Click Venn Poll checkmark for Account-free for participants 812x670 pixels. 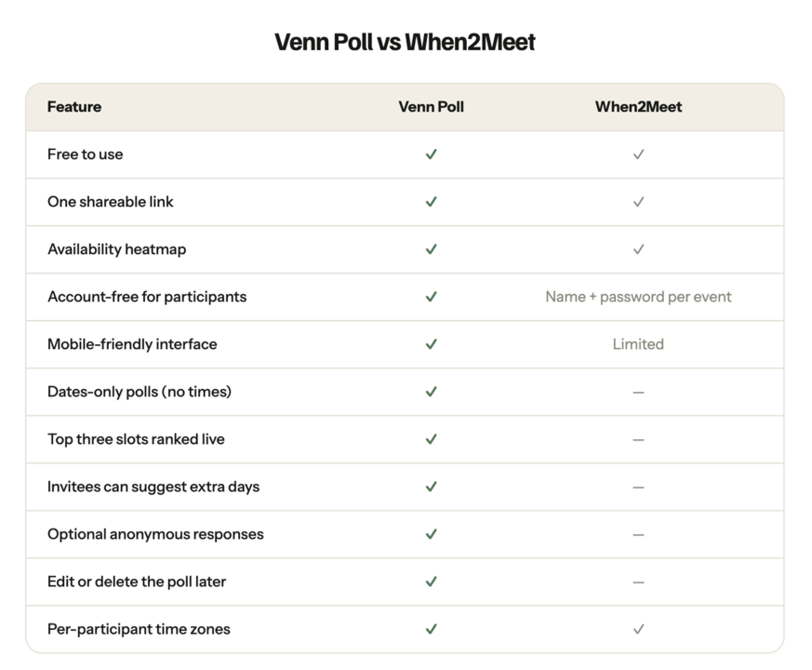tap(431, 297)
